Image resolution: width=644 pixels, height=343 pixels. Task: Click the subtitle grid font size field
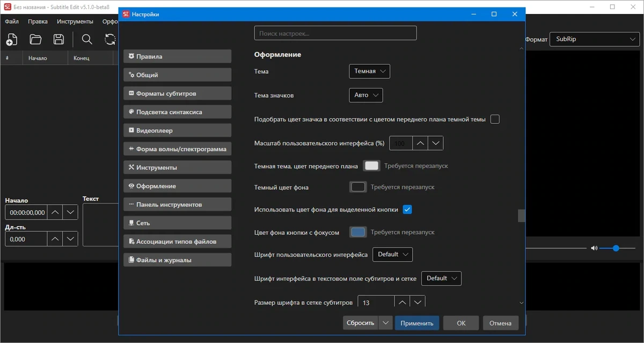(x=376, y=302)
